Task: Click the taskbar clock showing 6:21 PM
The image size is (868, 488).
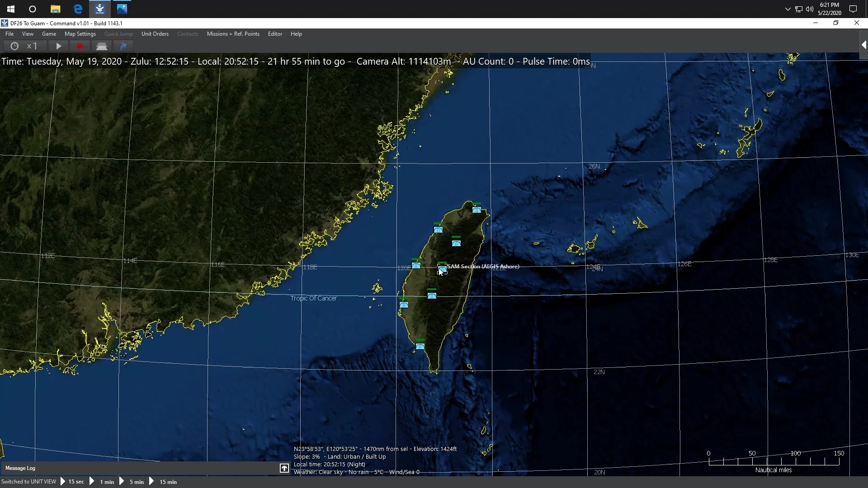Action: (829, 9)
